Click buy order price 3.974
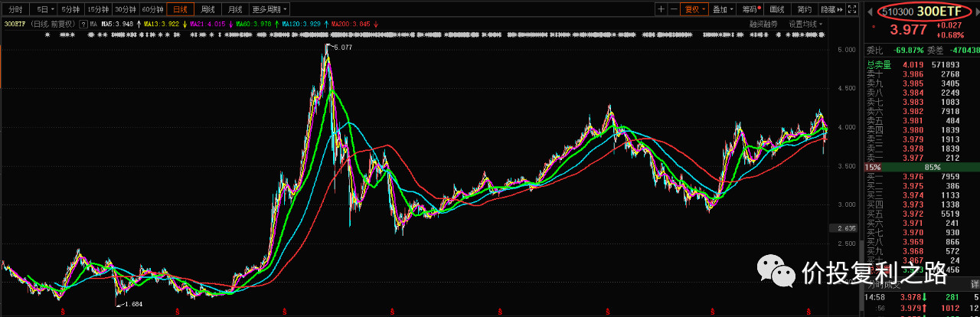Screen dimensions: 980x317 [x=913, y=194]
